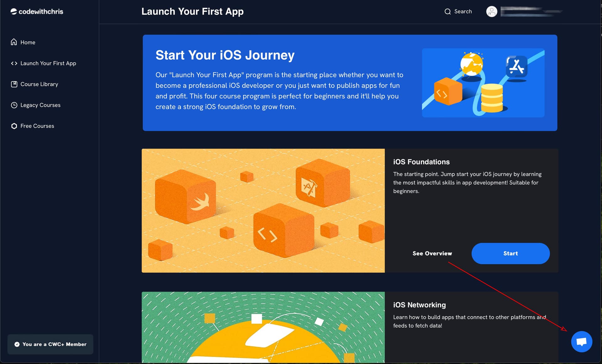Screen dimensions: 602x364
Task: Click the Start Your iOS Journey banner illustration
Action: [x=483, y=83]
